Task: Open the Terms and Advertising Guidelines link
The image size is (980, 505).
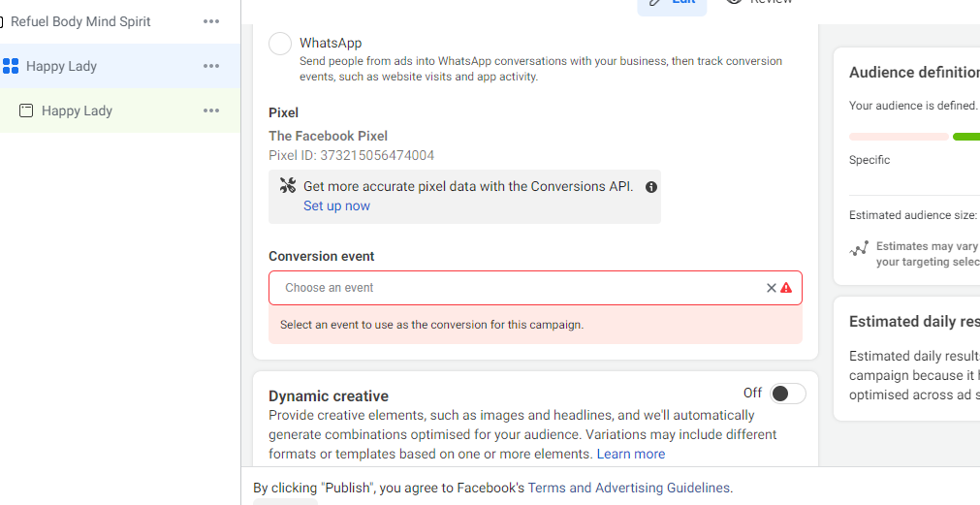Action: (x=629, y=488)
